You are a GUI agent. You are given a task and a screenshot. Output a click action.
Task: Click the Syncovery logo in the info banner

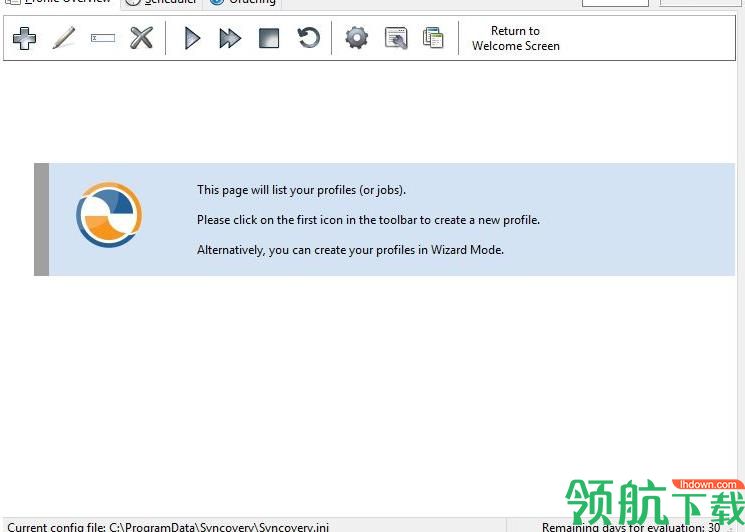[x=109, y=214]
